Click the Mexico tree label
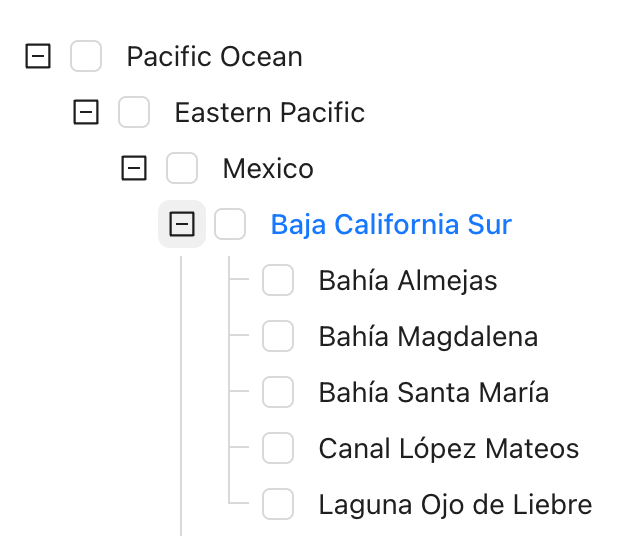The height and width of the screenshot is (542, 628). (268, 169)
